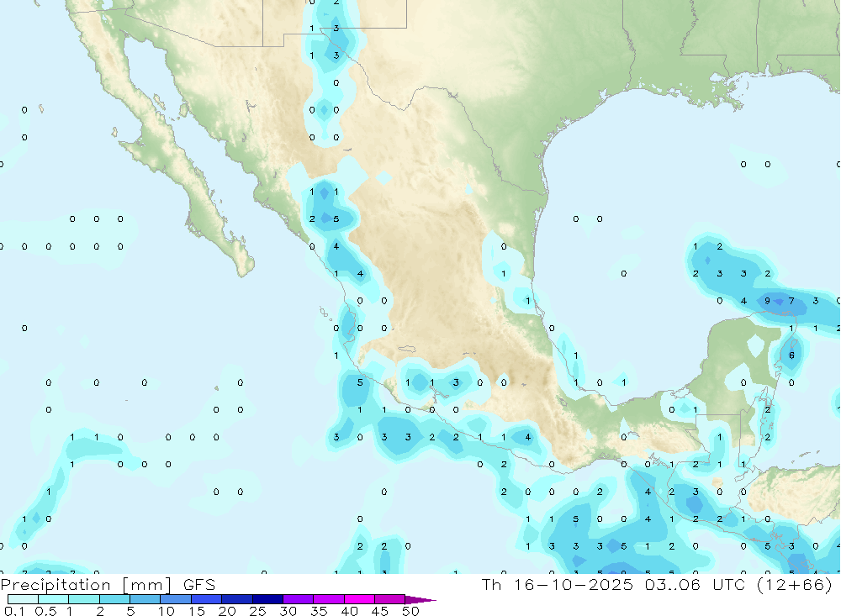Click legend scale value "20"
Viewport: 841px width, 616px height.
pyautogui.click(x=227, y=611)
